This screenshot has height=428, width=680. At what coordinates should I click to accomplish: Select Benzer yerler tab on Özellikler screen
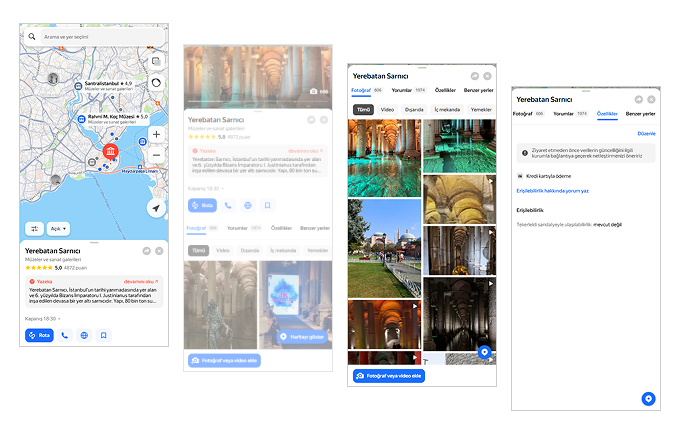[640, 114]
